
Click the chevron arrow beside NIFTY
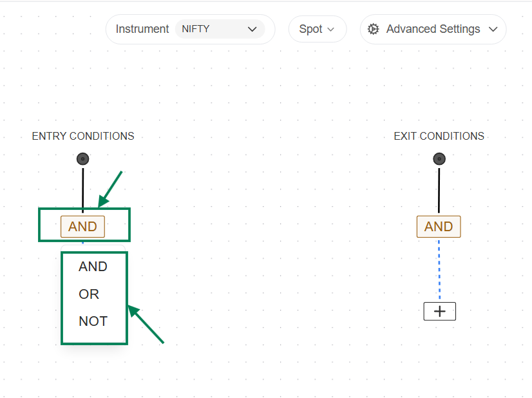click(x=252, y=29)
